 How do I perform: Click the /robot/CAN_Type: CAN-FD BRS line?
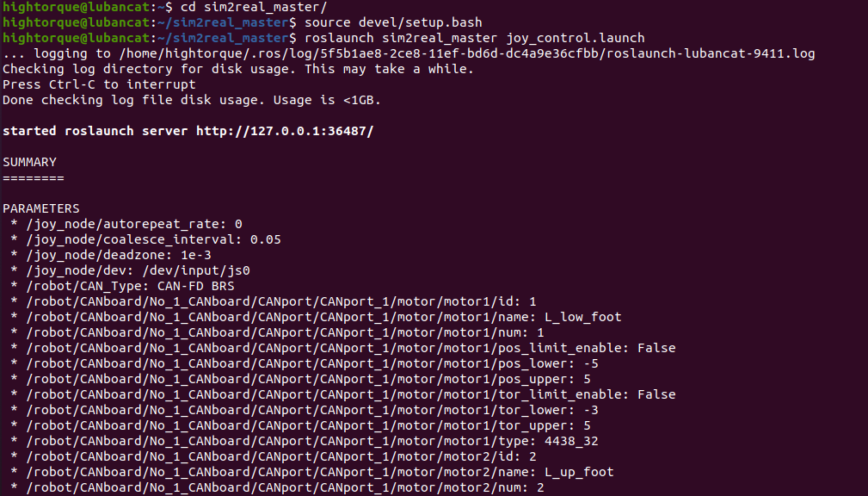click(122, 287)
